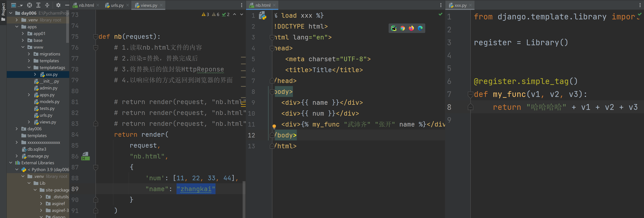Open preview in built-in PyCharm browser icon
The height and width of the screenshot is (218, 644).
[394, 28]
